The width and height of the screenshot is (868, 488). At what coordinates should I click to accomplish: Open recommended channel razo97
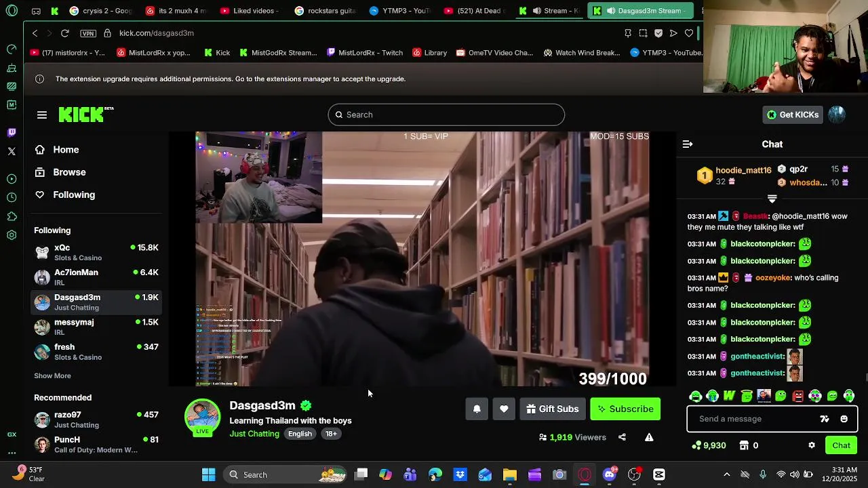(x=96, y=420)
